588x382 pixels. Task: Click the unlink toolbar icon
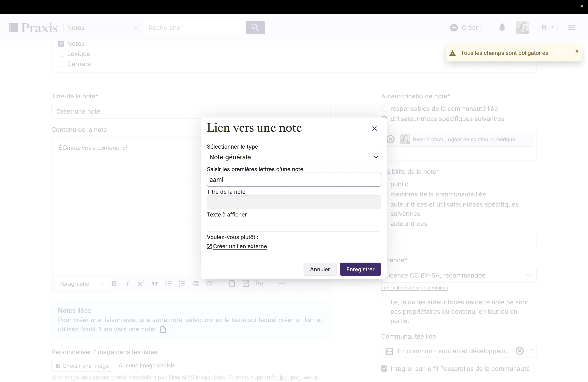click(x=259, y=284)
